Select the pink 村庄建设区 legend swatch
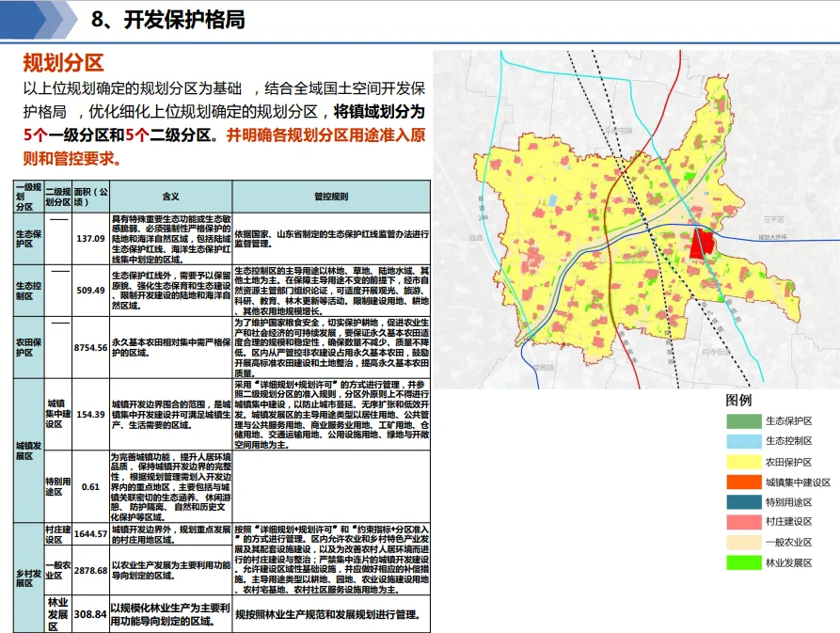This screenshot has width=840, height=633. click(x=742, y=522)
